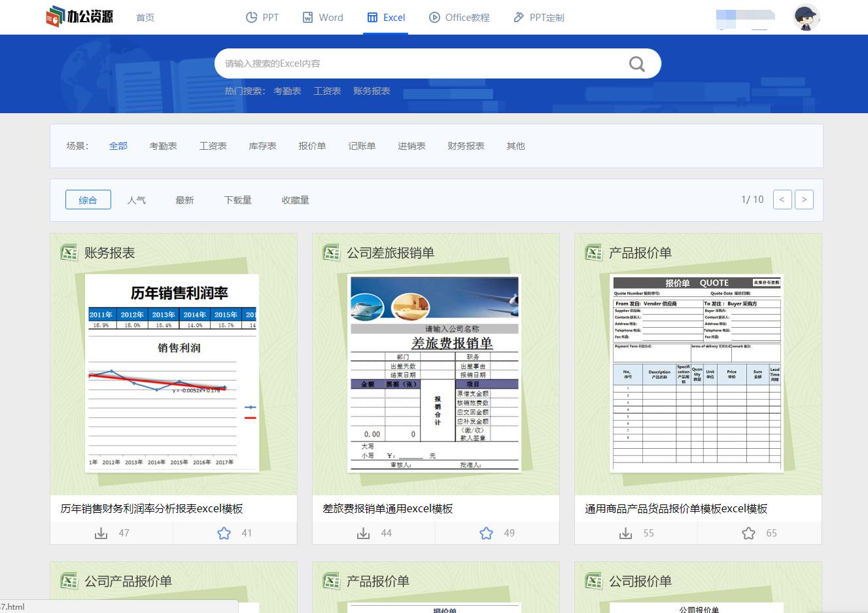Click the 工资表 hot search link
Screen dimensions: 868x613
point(327,91)
